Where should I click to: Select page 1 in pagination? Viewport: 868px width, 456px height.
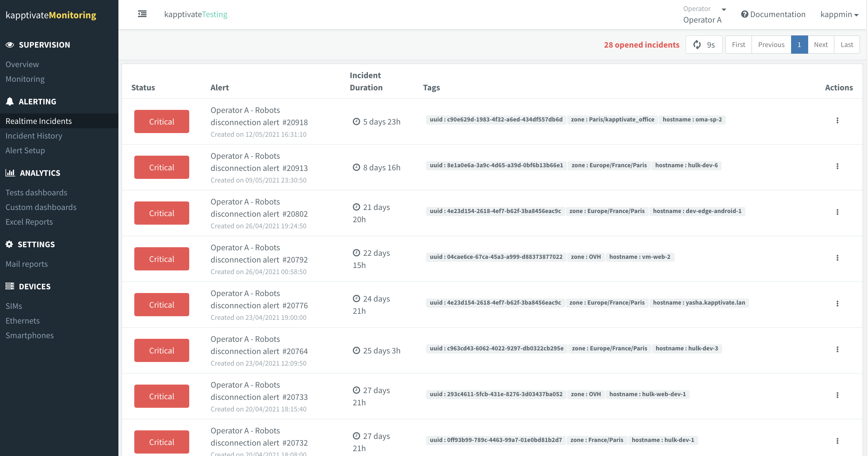(799, 45)
